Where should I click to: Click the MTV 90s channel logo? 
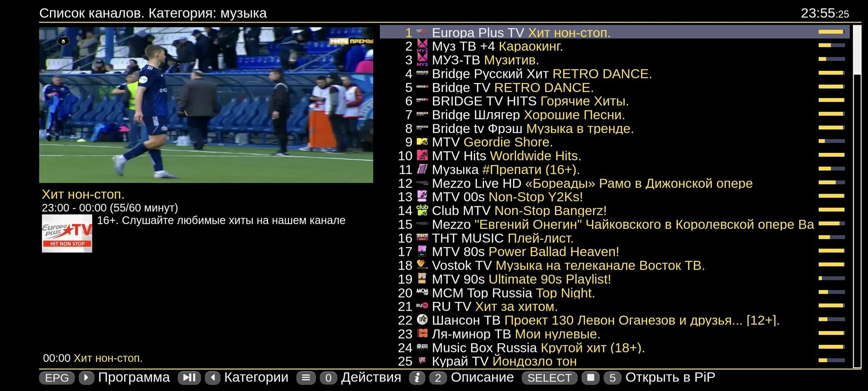422,278
